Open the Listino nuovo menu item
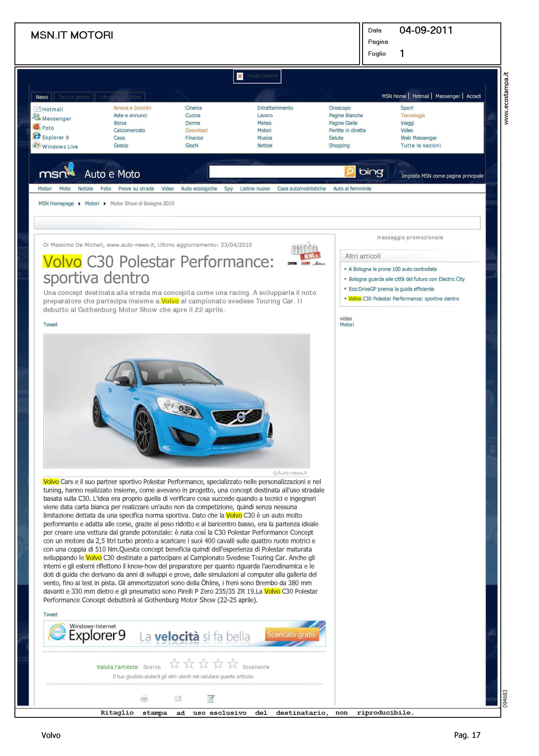539x756 pixels. 255,188
